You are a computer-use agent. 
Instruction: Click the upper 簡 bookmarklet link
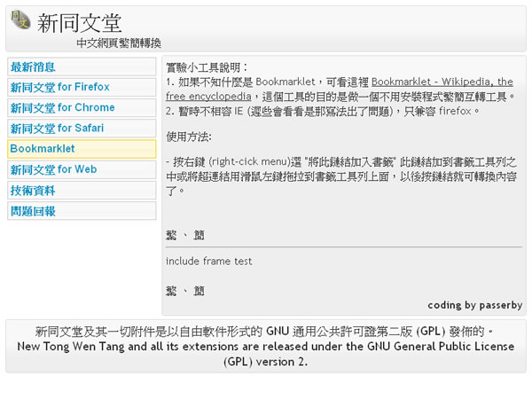pos(199,235)
